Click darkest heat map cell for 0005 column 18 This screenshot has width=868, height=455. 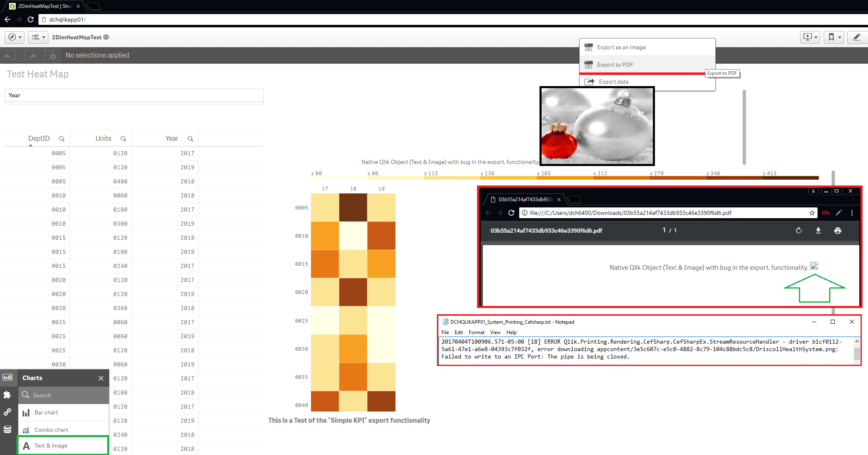[353, 207]
